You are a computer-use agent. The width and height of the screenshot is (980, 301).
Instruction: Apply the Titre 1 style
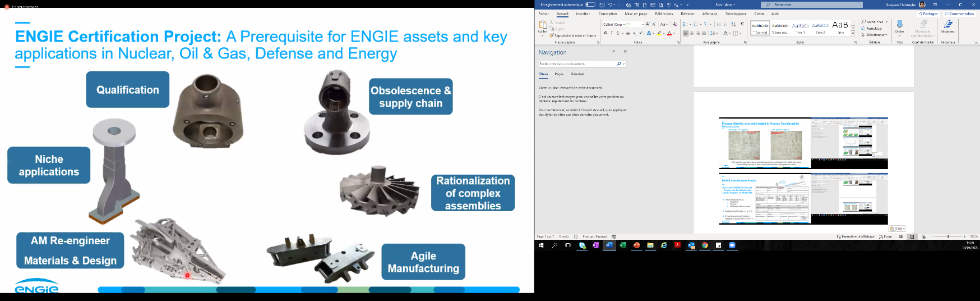point(800,28)
